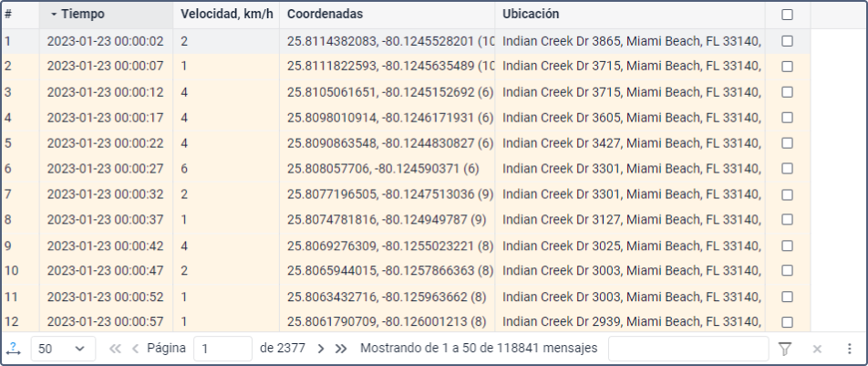Click the Velocidad, km/h column header
Image resolution: width=868 pixels, height=366 pixels.
tap(225, 15)
